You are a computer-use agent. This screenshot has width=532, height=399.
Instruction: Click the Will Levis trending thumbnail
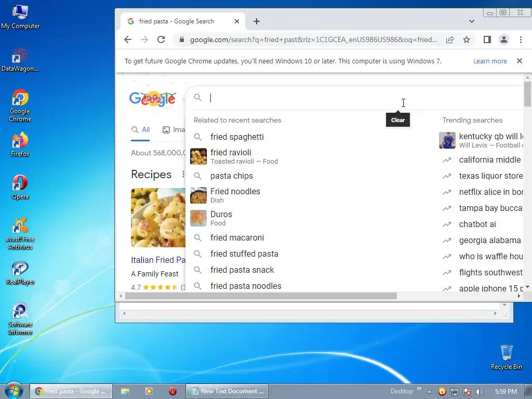[447, 140]
